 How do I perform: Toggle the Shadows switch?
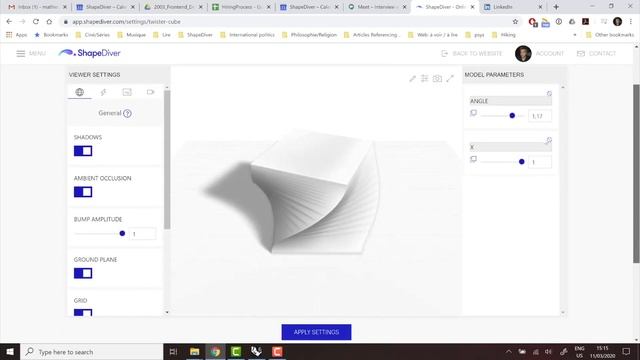[83, 151]
